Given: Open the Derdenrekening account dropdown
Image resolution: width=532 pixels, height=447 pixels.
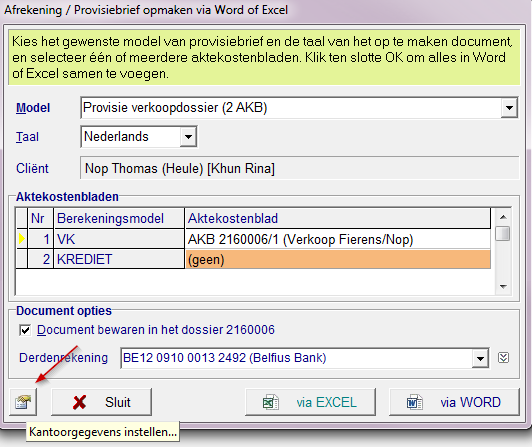Looking at the screenshot, I should coord(480,358).
